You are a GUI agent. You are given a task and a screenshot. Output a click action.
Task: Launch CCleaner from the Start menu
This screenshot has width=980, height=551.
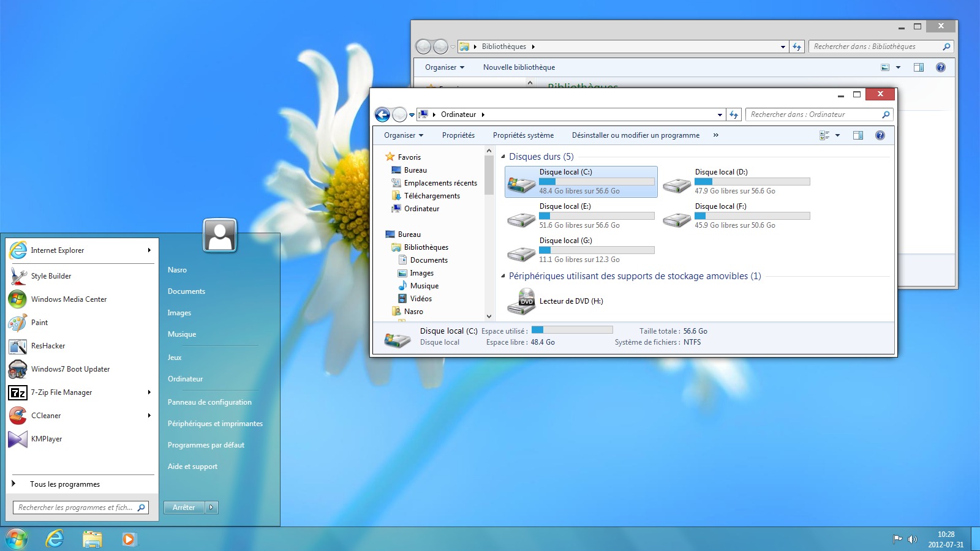click(81, 416)
